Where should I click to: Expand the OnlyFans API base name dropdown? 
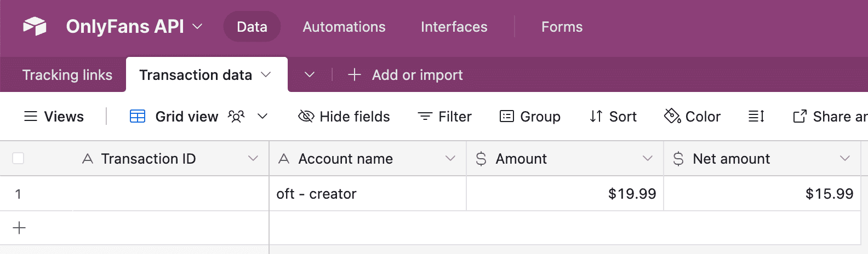197,26
